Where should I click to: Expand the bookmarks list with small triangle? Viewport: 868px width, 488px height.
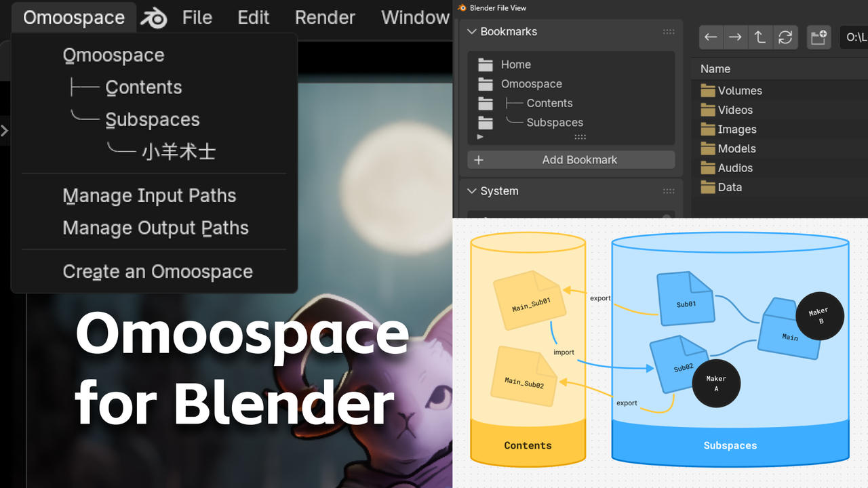point(481,137)
